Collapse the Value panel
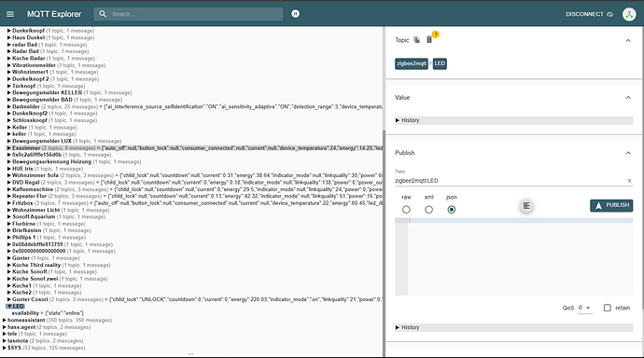644x358 pixels. tap(628, 98)
